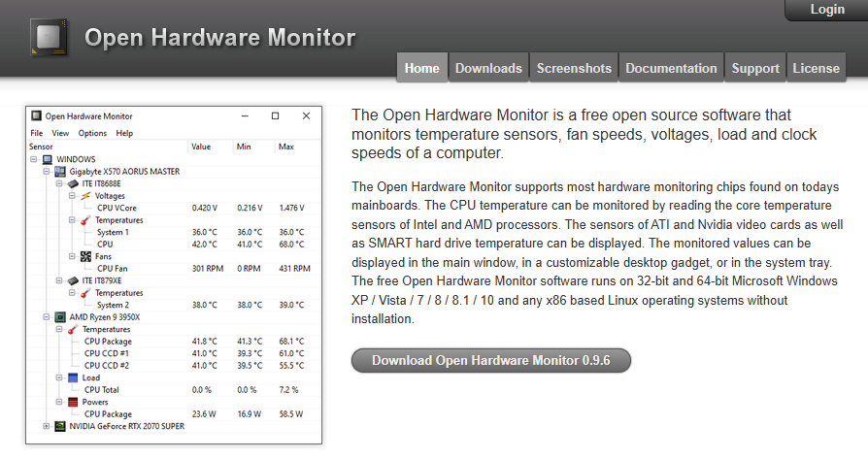
Task: Click the thermometer icon under AMD Ryzen
Action: 73,330
